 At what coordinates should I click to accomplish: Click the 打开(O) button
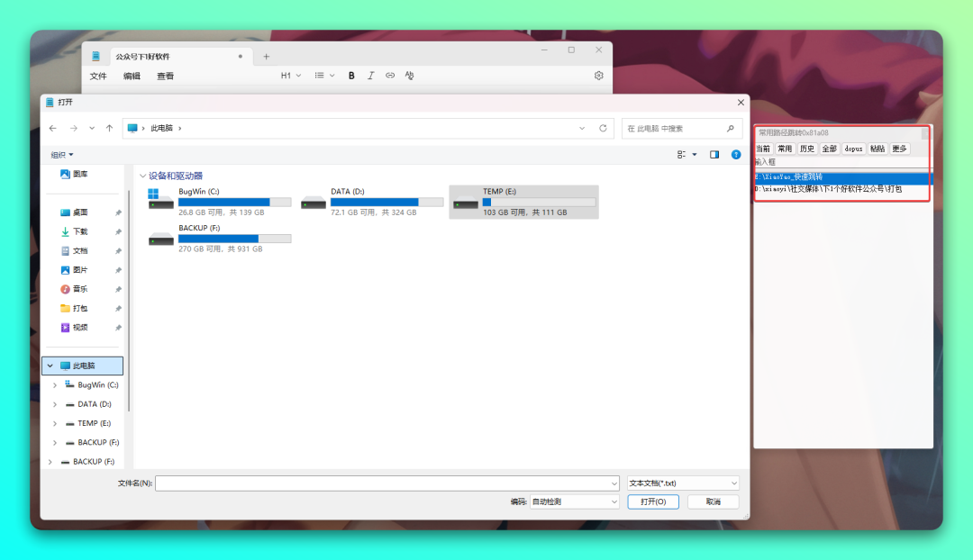point(653,501)
